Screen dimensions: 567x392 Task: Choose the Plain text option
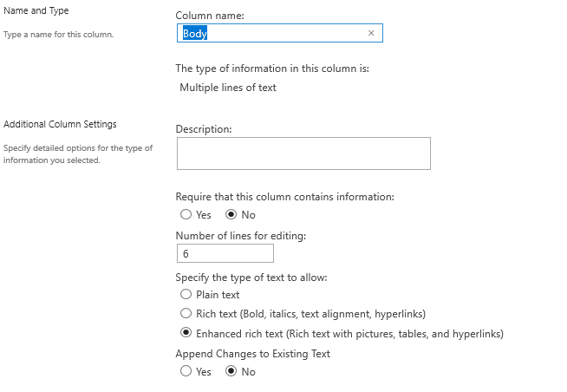(186, 295)
